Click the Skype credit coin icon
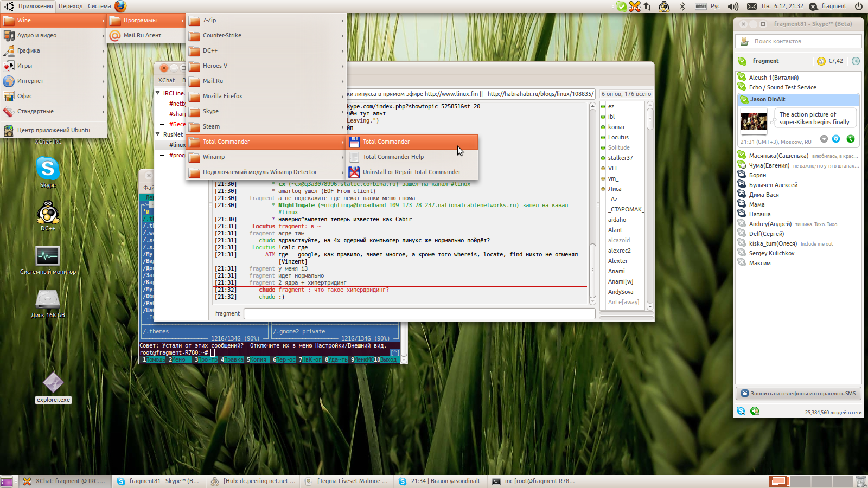 tap(821, 61)
